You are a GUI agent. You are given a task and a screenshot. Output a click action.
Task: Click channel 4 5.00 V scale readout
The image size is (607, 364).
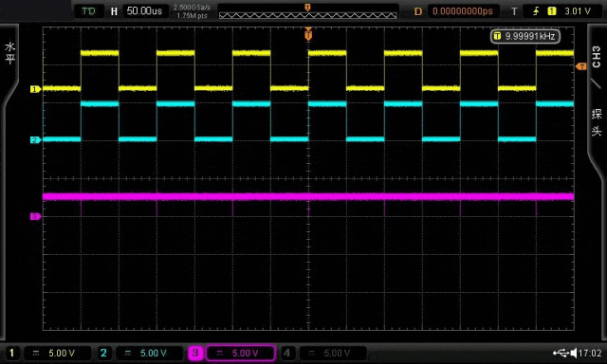coord(337,353)
